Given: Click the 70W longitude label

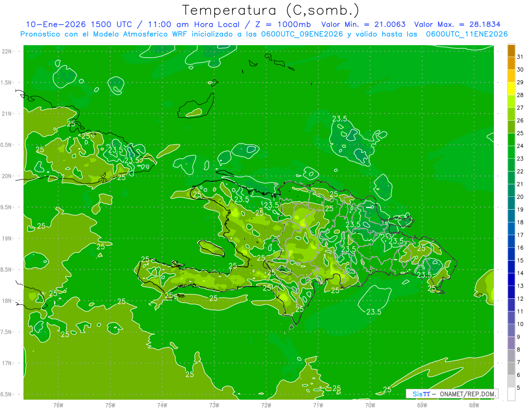Looking at the screenshot, I should coord(370,405).
